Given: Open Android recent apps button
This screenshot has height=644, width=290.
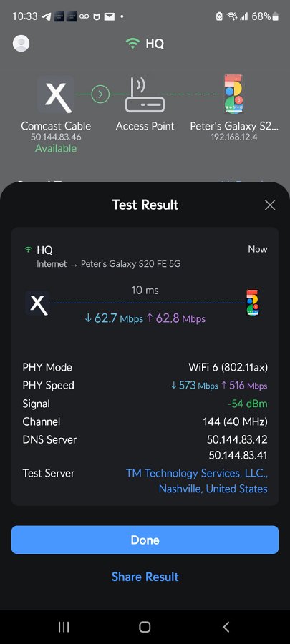Looking at the screenshot, I should [x=64, y=627].
